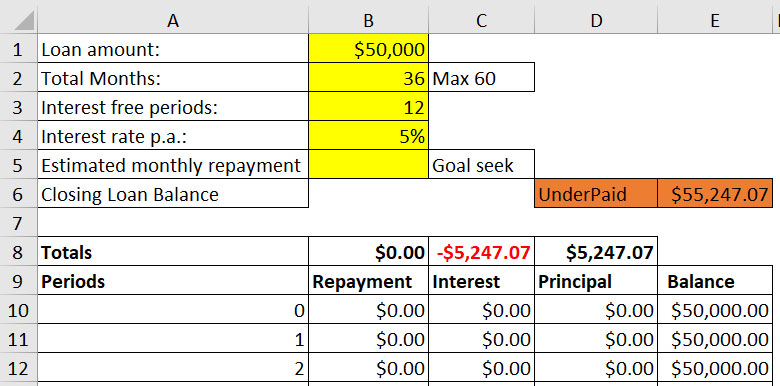Select interest $0.00 in row 11
This screenshot has height=386, width=780.
click(481, 338)
